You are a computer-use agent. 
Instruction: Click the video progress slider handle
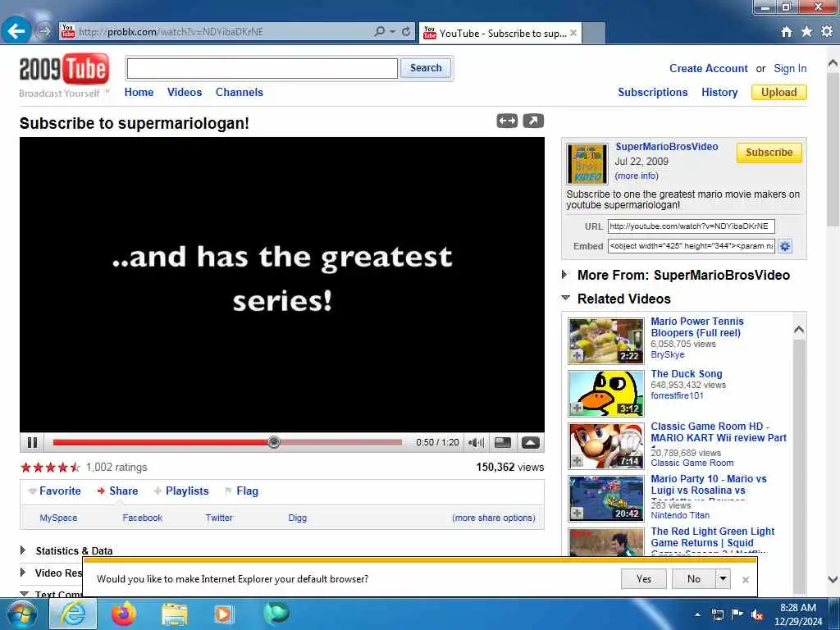274,442
